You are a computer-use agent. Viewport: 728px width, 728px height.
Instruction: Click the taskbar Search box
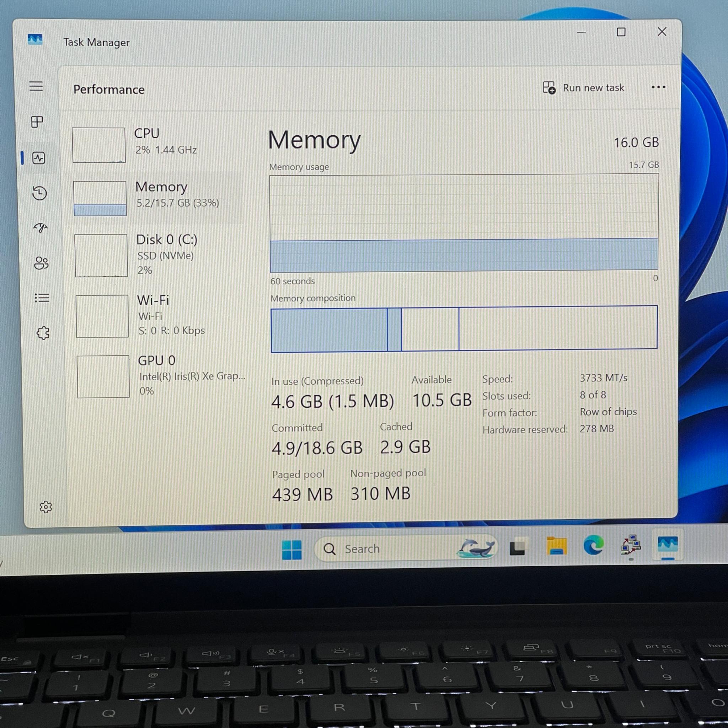tap(406, 548)
